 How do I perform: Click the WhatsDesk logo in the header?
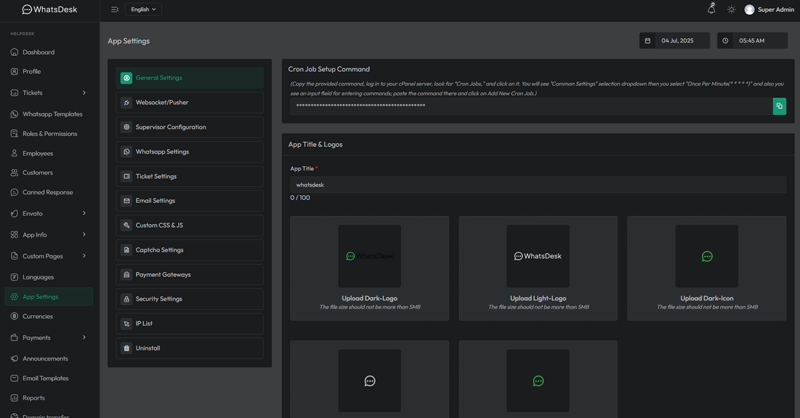[49, 10]
